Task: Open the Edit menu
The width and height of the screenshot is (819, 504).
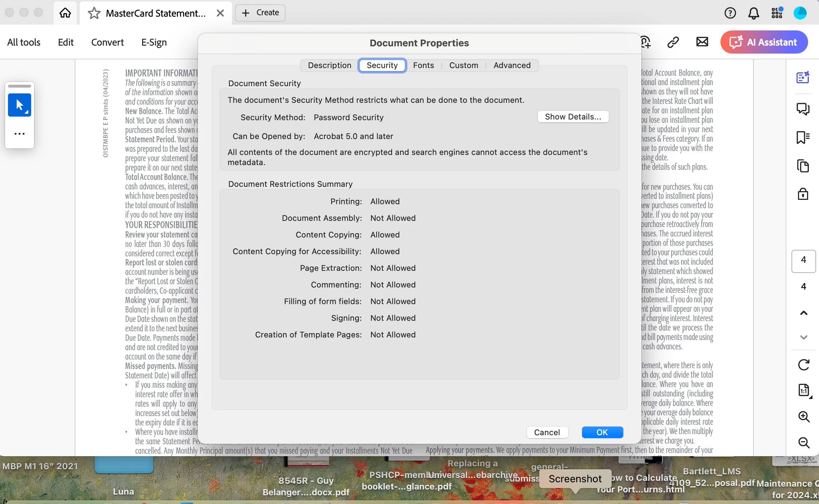Action: [66, 42]
